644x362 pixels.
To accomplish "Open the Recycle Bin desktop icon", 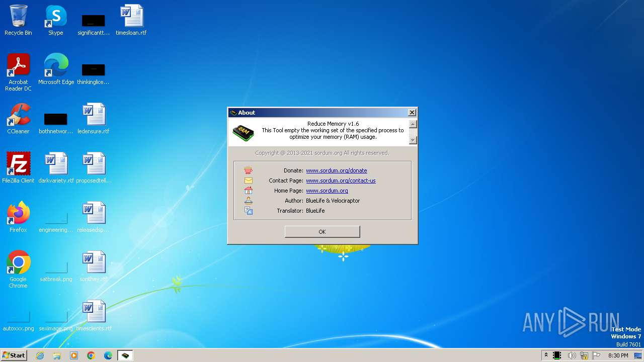I will (x=18, y=20).
